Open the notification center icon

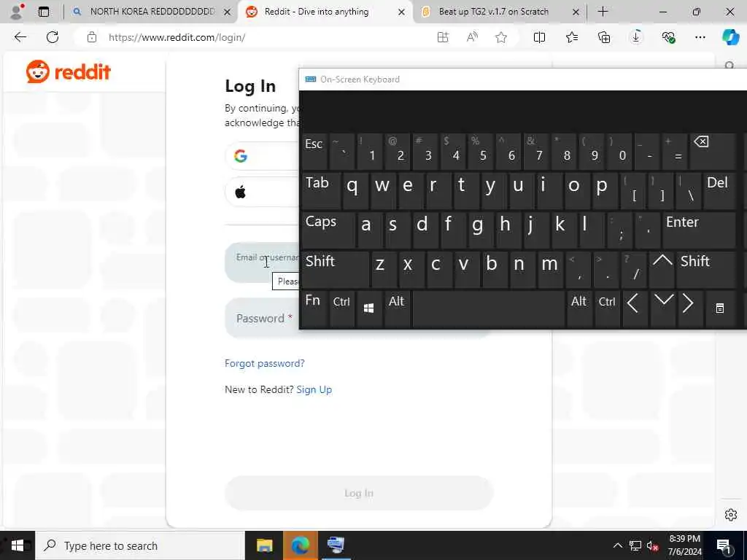click(724, 546)
